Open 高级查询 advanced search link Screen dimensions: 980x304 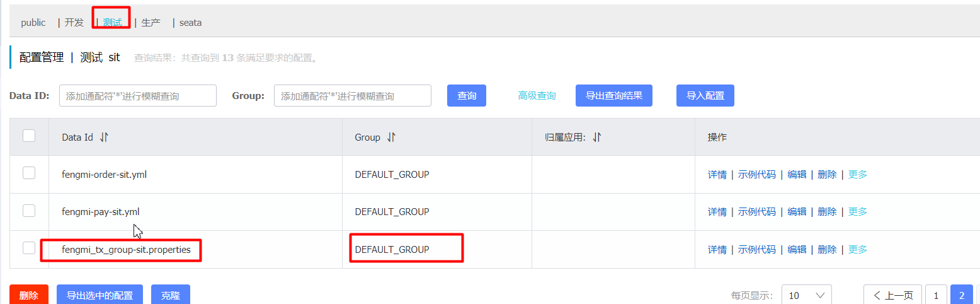537,96
